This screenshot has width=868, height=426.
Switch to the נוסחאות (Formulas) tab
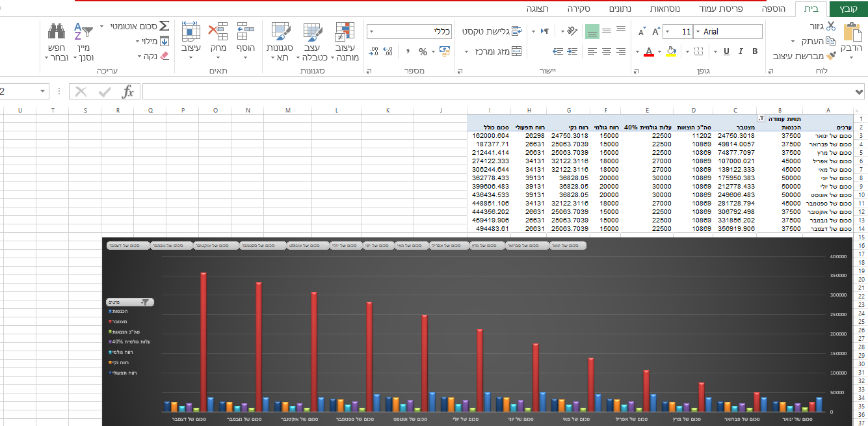coord(665,8)
